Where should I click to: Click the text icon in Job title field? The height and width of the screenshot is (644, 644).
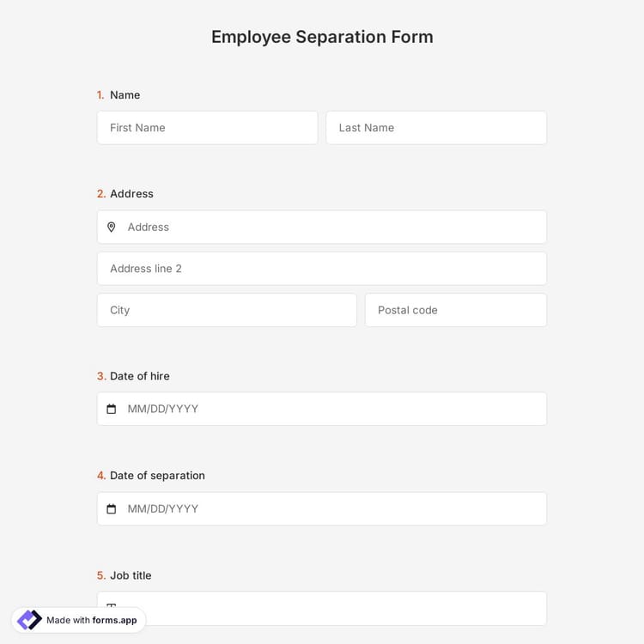[x=112, y=607]
